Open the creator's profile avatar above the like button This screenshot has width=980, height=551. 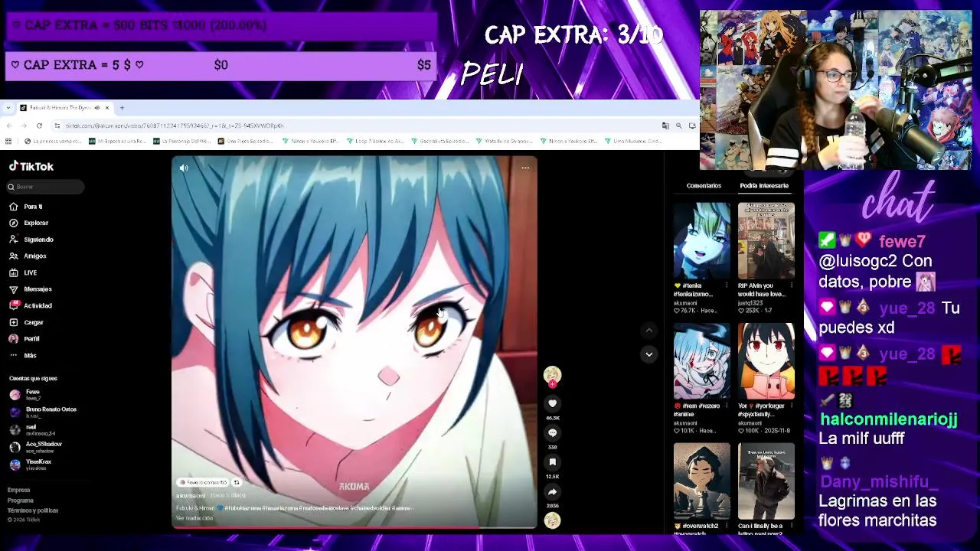(x=552, y=375)
